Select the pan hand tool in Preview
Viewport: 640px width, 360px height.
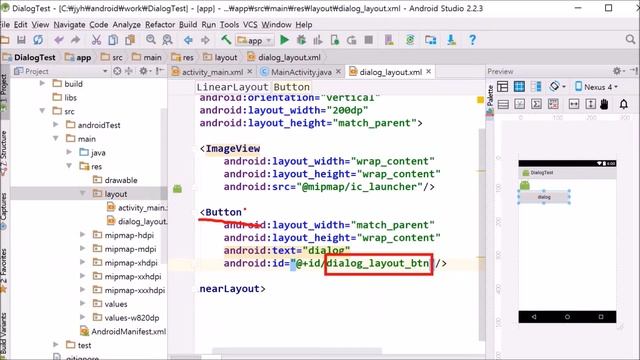604,104
